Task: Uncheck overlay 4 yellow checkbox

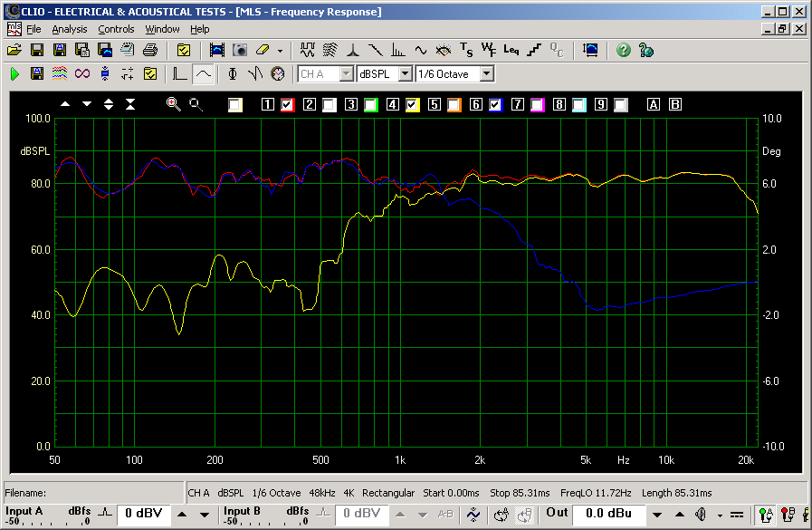Action: pos(412,105)
